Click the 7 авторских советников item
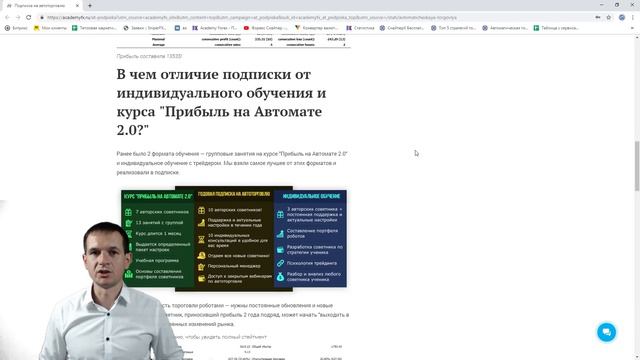640x360 pixels. (162, 212)
